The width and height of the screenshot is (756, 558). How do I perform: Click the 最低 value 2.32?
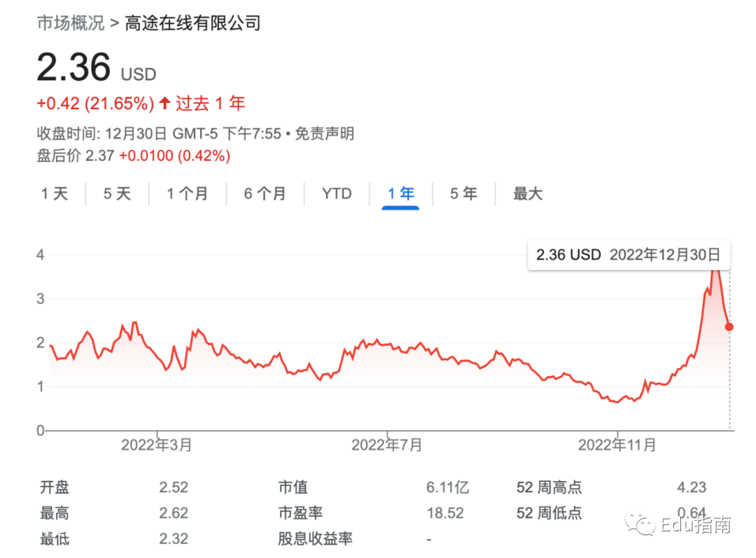174,538
